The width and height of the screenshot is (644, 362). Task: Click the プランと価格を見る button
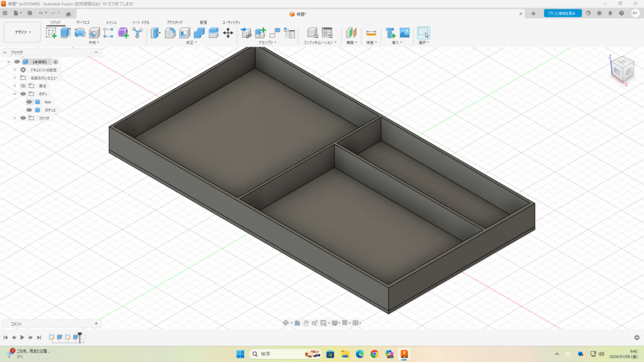click(x=563, y=13)
